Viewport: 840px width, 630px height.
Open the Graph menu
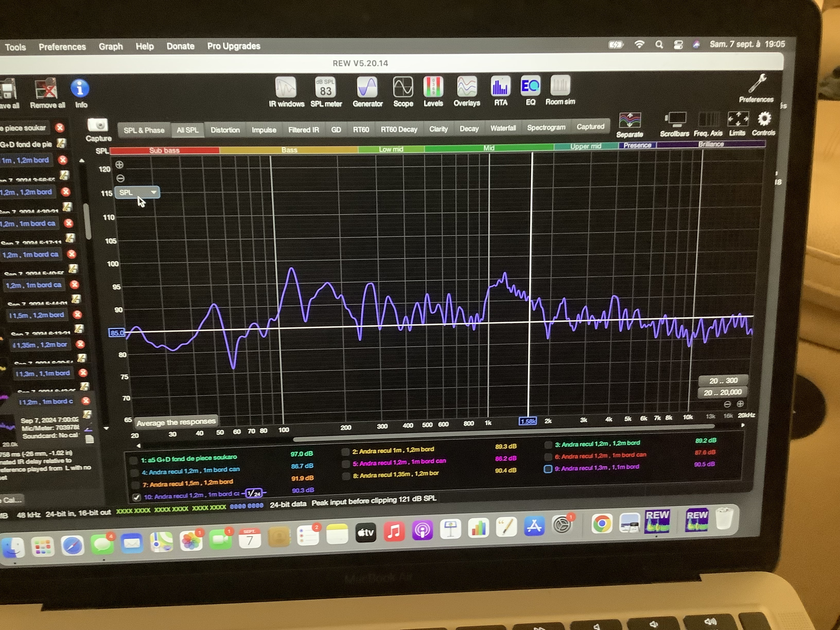pos(110,46)
